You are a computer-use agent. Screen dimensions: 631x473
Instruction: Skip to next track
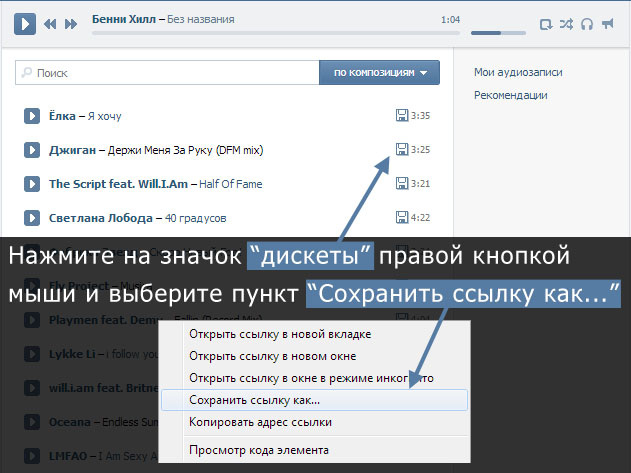click(71, 23)
